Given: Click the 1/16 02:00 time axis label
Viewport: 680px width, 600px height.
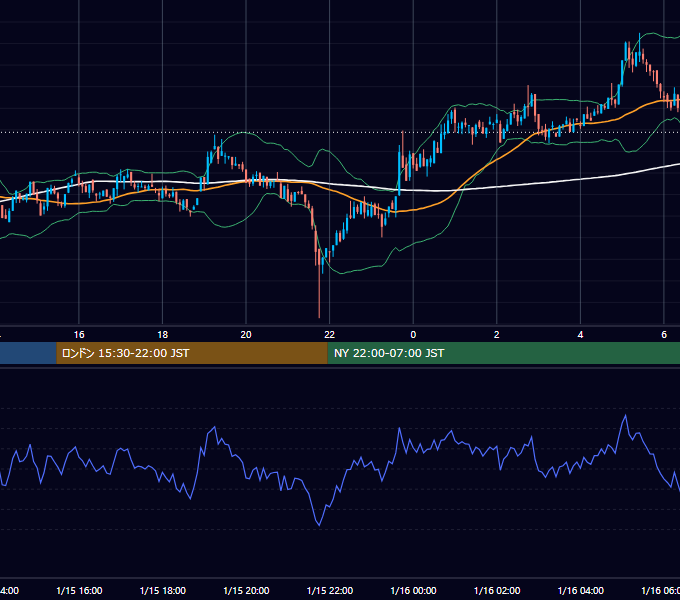Looking at the screenshot, I should [497, 590].
